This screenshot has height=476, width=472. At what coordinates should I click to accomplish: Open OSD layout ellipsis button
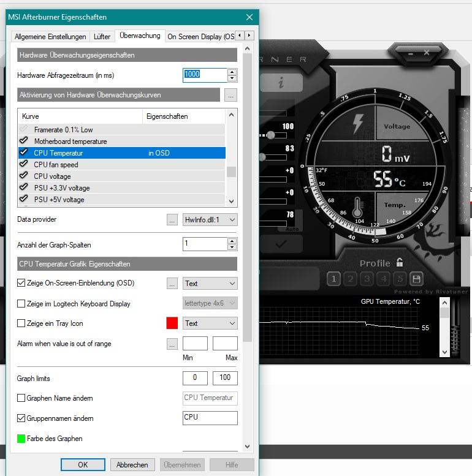click(172, 284)
